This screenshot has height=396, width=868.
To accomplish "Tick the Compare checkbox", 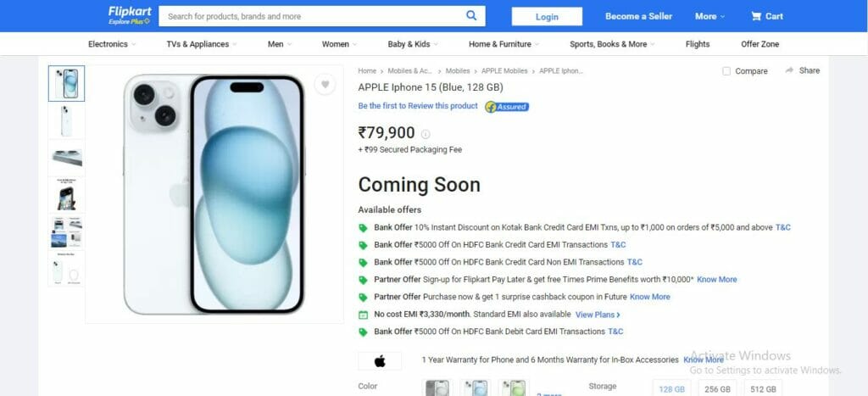I will pos(726,71).
